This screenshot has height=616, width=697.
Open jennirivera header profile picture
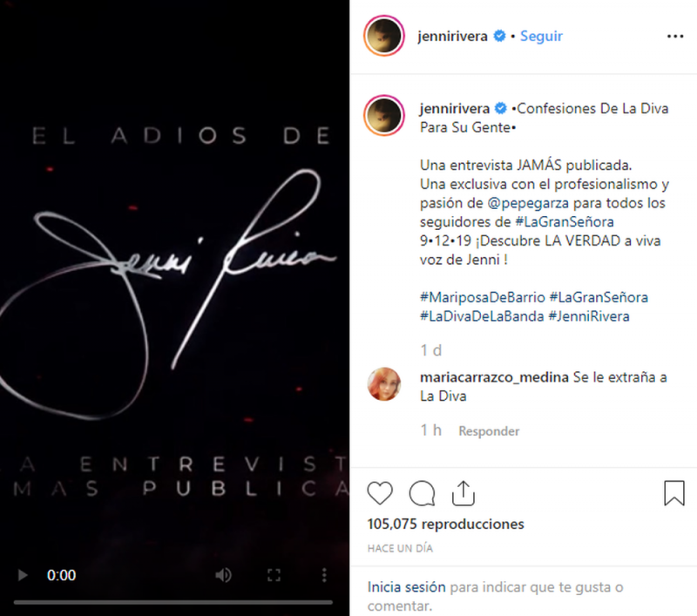tap(384, 36)
